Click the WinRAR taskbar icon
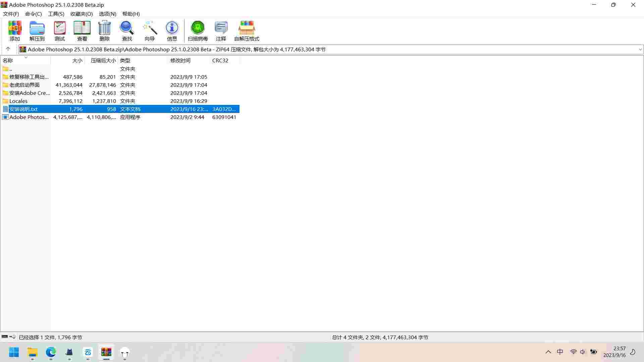This screenshot has width=644, height=362. point(106,352)
